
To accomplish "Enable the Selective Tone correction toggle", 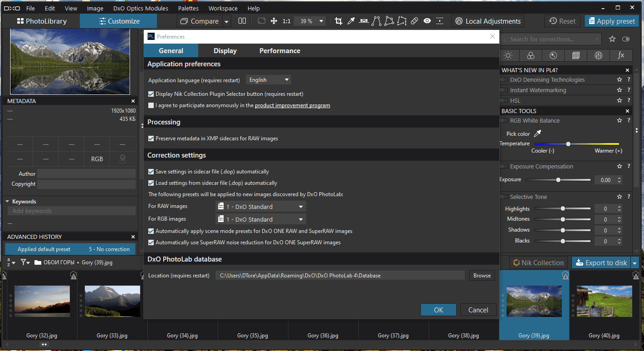I will [x=504, y=197].
